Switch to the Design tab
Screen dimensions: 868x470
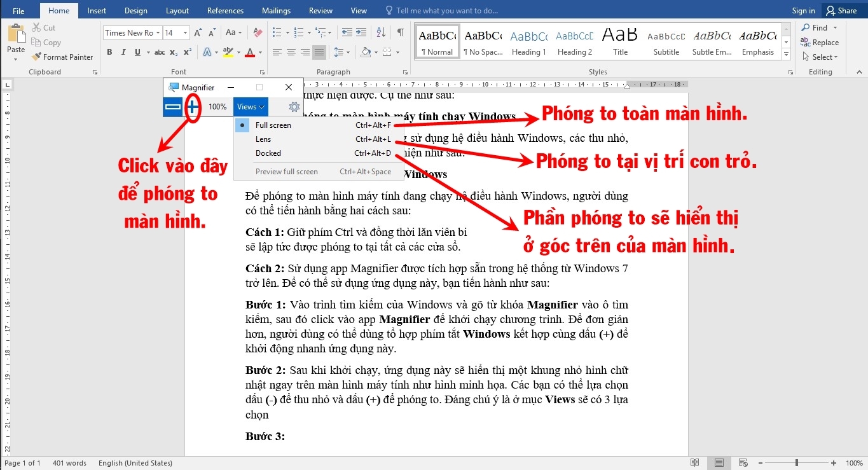point(135,11)
